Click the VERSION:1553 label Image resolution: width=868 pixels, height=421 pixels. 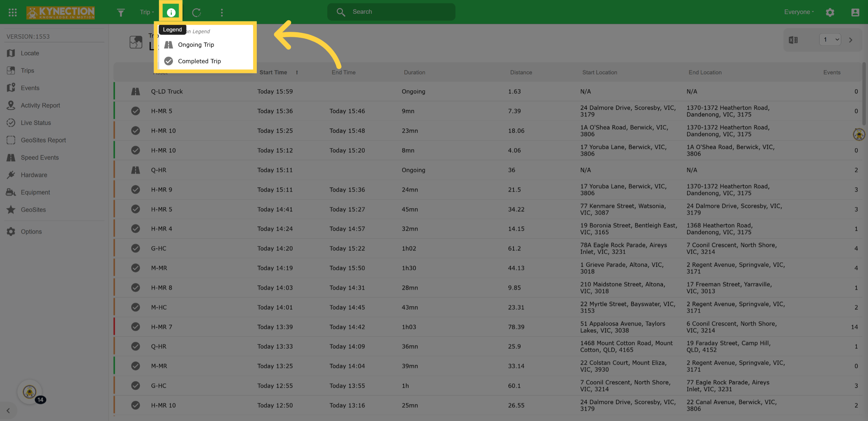28,36
